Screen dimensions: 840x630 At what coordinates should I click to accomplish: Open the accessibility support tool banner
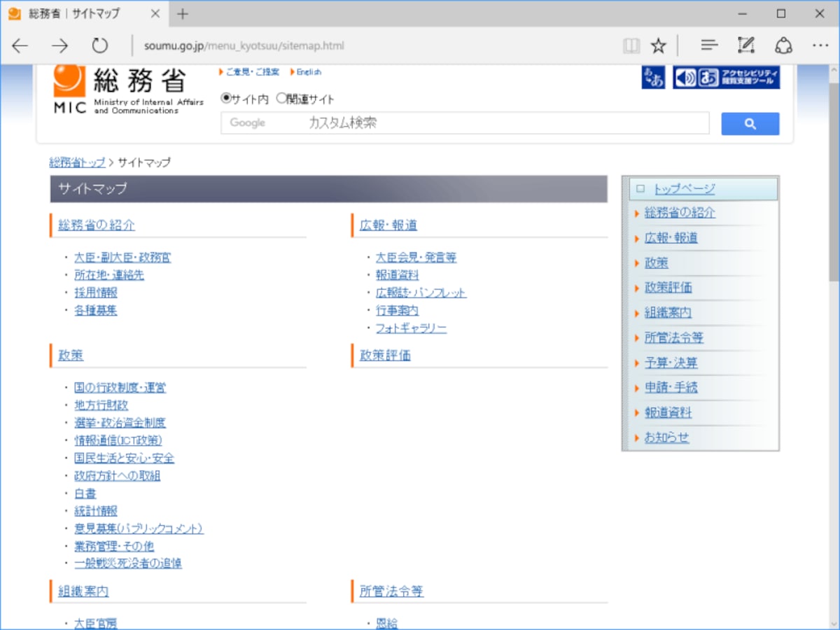(x=727, y=77)
